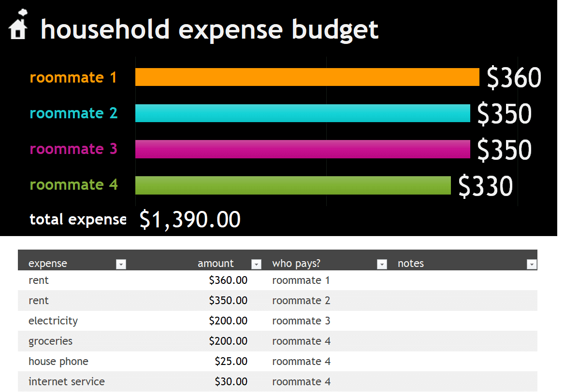Click the house icon beside the title
Viewport: 564px width, 392px height.
[18, 24]
